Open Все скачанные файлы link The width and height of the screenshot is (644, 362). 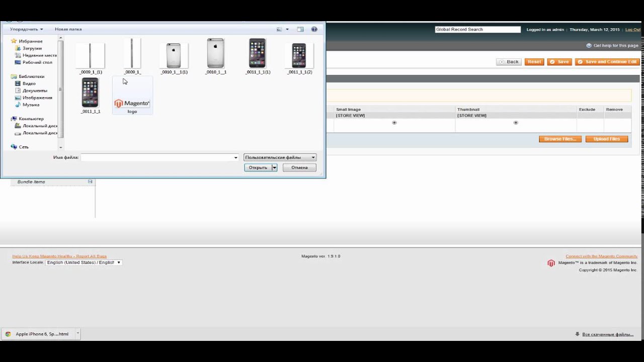(607, 334)
